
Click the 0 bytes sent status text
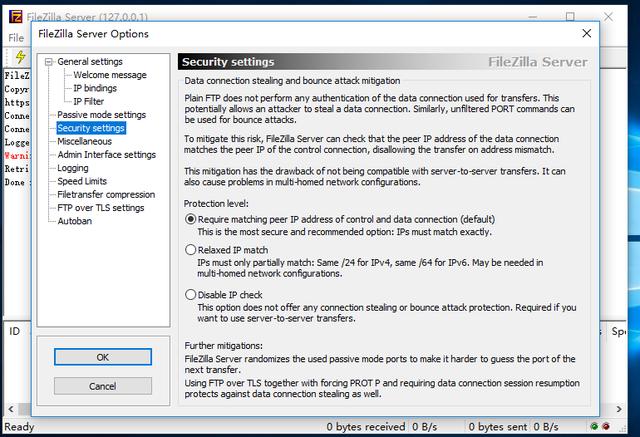pos(498,427)
